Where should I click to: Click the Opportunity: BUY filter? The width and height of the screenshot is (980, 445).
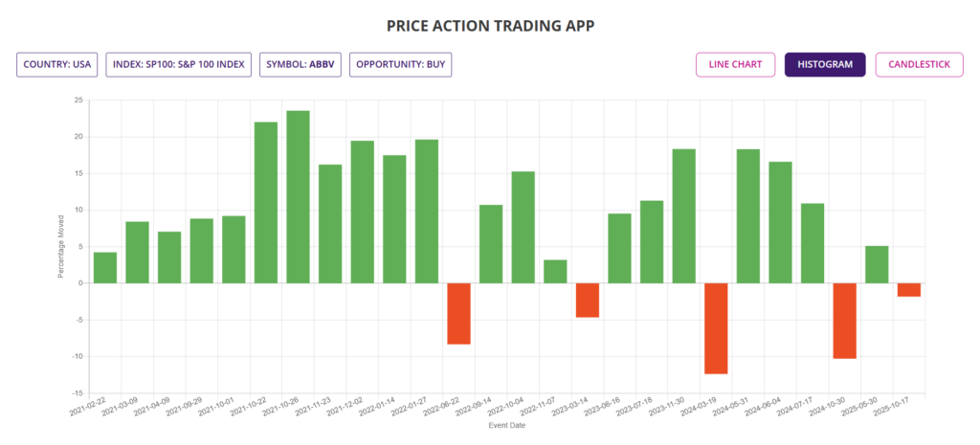400,65
